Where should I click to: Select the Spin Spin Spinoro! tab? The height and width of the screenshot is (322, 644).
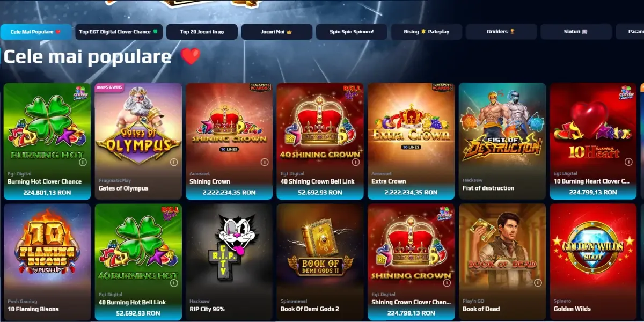pyautogui.click(x=352, y=32)
